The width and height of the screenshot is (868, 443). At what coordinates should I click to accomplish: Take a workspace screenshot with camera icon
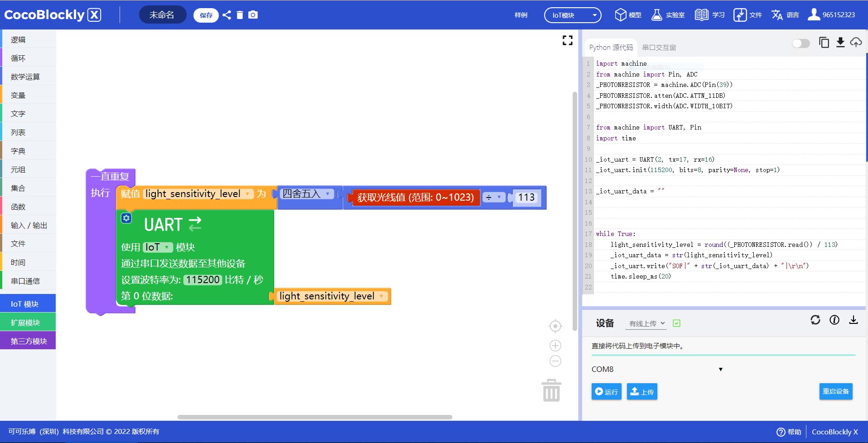point(253,15)
